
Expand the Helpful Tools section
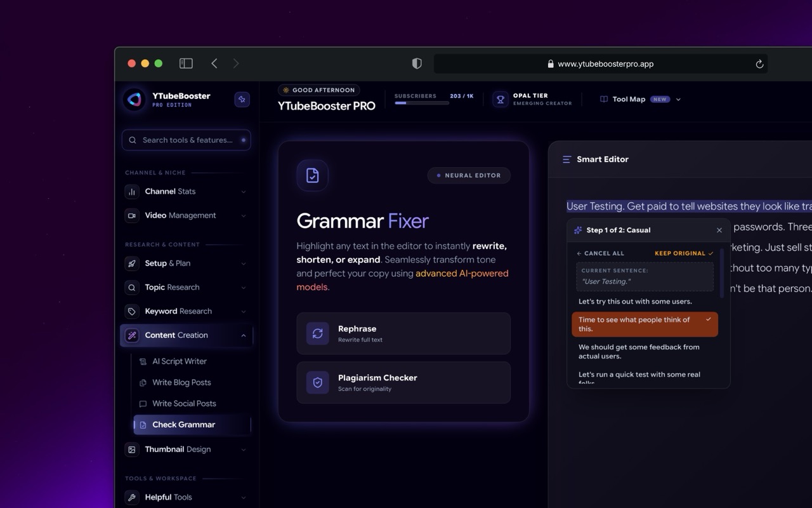tap(244, 497)
